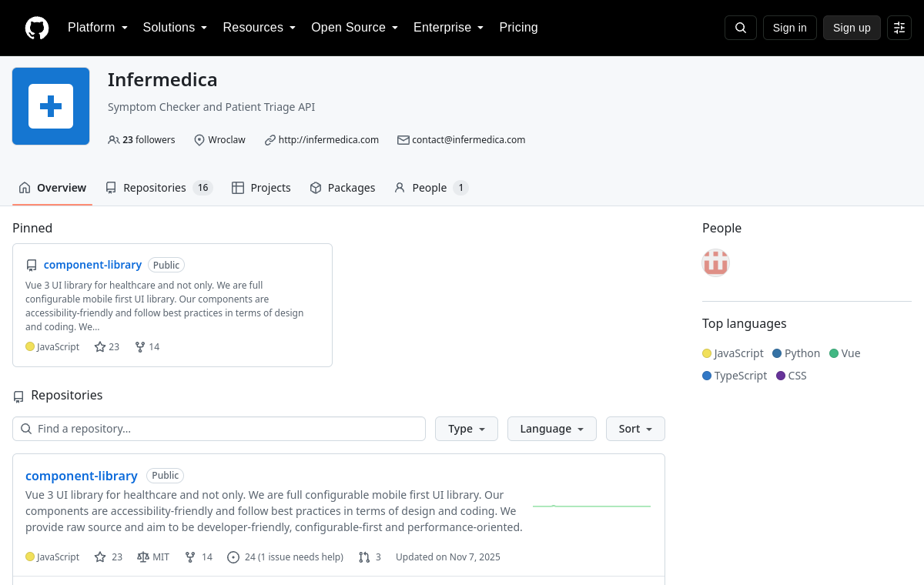Click the member avatar under People

pyautogui.click(x=716, y=262)
